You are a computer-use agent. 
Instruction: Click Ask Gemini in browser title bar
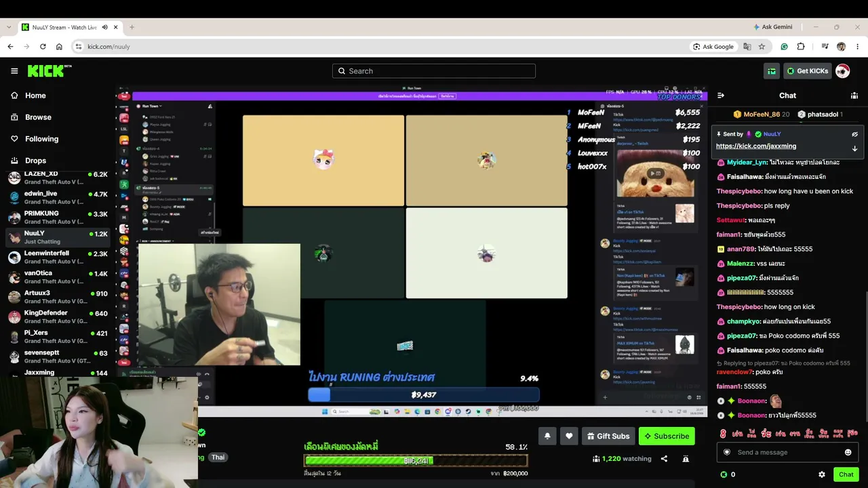pos(772,27)
